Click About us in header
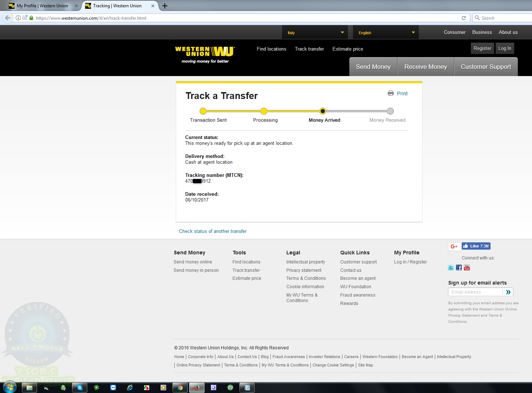The image size is (532, 393). (x=508, y=32)
